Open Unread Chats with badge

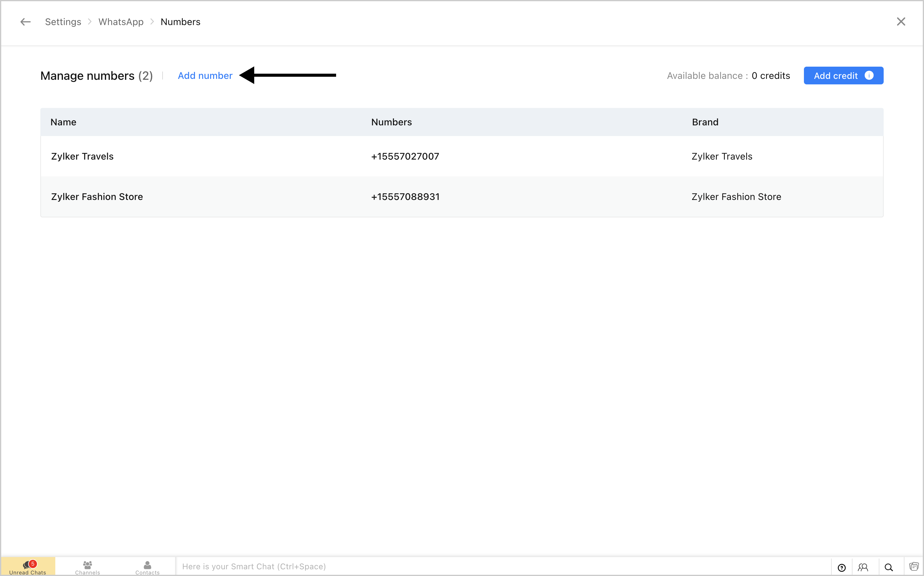coord(28,567)
